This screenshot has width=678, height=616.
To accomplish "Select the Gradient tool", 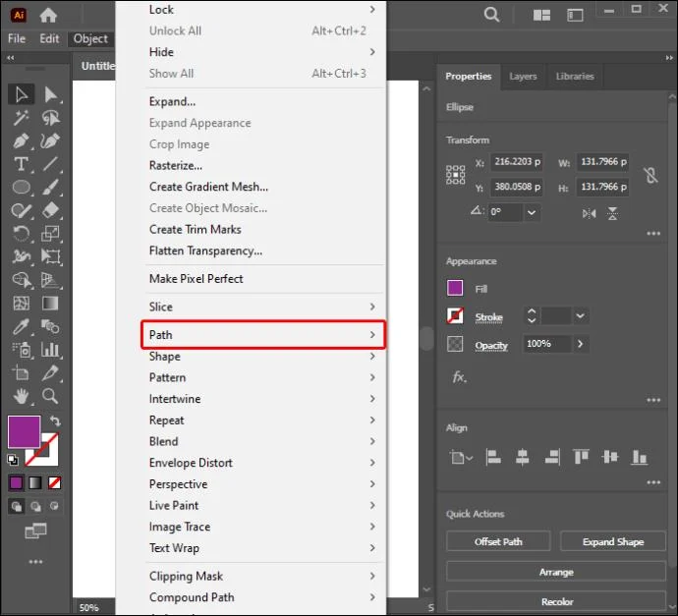I will coord(50,304).
